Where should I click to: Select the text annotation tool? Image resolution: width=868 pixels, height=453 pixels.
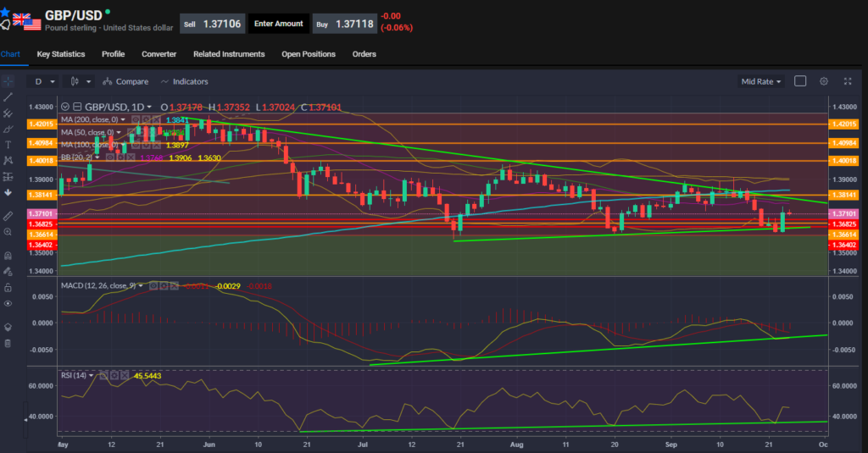coord(8,145)
